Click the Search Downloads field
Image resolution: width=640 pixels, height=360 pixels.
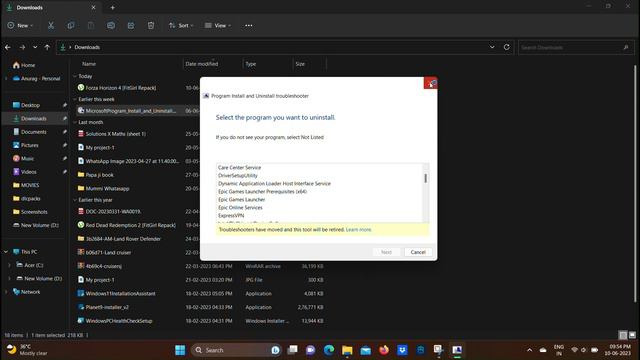[576, 47]
